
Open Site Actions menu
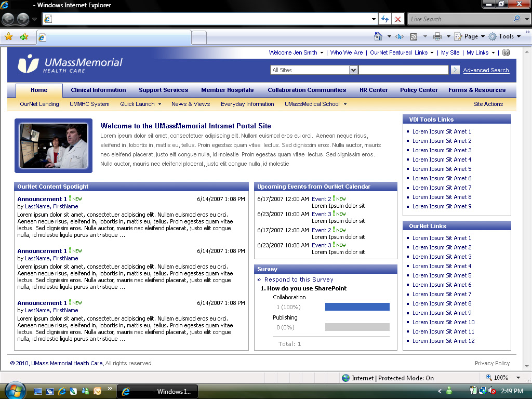[488, 104]
